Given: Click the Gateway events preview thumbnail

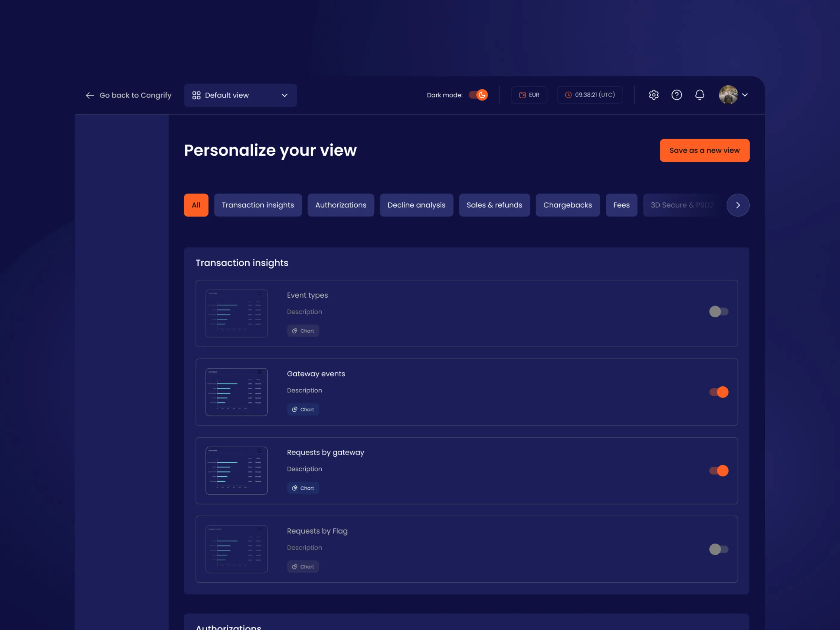Looking at the screenshot, I should pos(237,392).
